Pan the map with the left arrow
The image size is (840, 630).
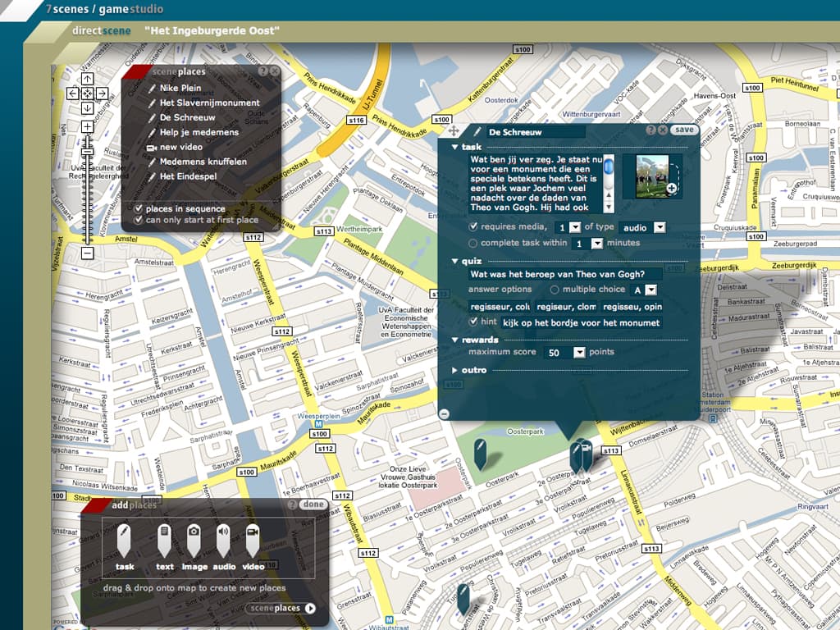[x=73, y=94]
